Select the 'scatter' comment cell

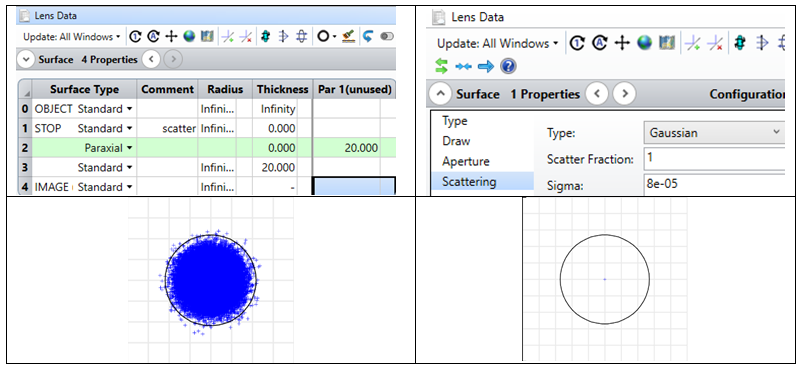coord(167,129)
